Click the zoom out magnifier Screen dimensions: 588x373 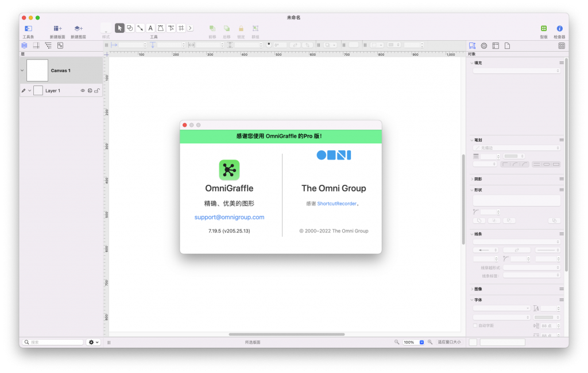point(396,342)
